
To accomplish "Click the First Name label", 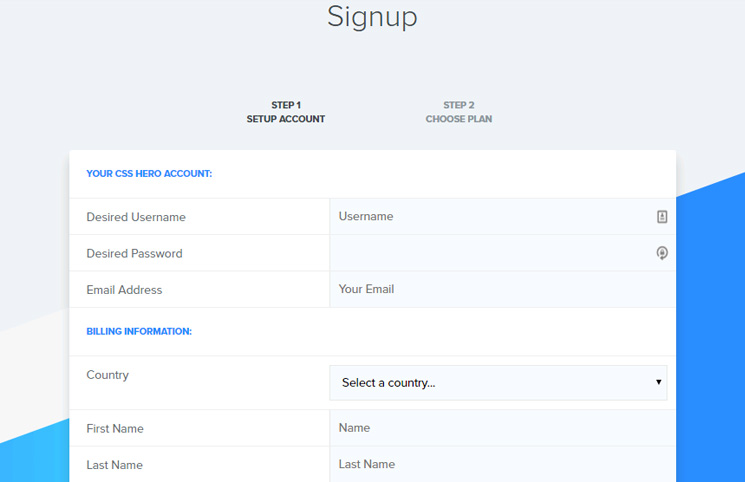I will [115, 429].
